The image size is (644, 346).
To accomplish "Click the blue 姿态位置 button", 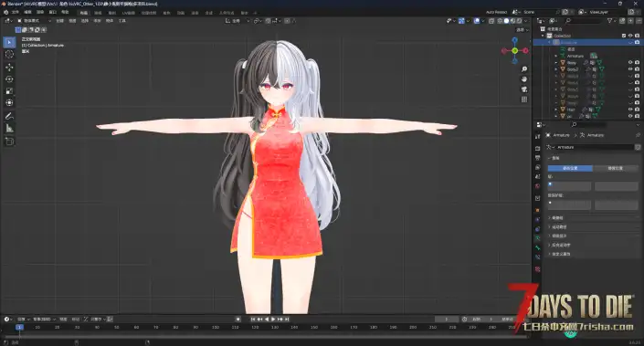I will pos(570,168).
